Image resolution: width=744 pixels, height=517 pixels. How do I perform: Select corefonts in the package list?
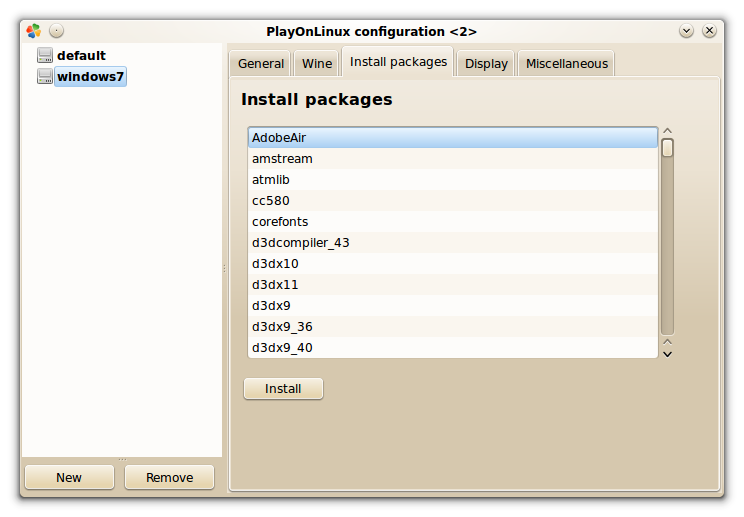click(x=453, y=222)
